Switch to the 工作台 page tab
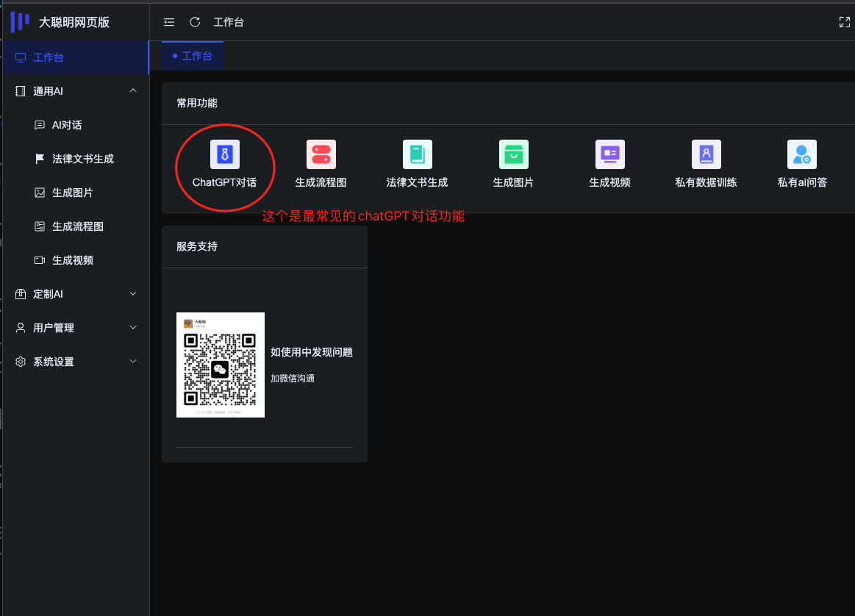The height and width of the screenshot is (616, 855). coord(193,56)
